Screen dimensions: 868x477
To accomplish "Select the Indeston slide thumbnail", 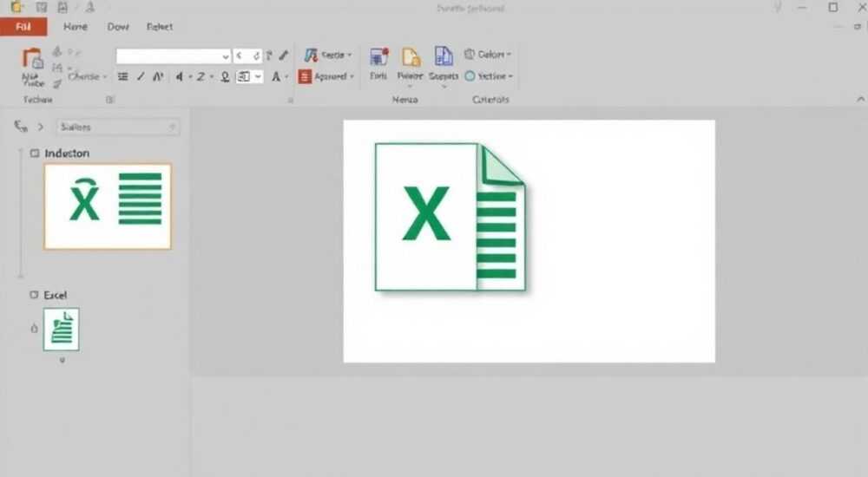I will (108, 206).
